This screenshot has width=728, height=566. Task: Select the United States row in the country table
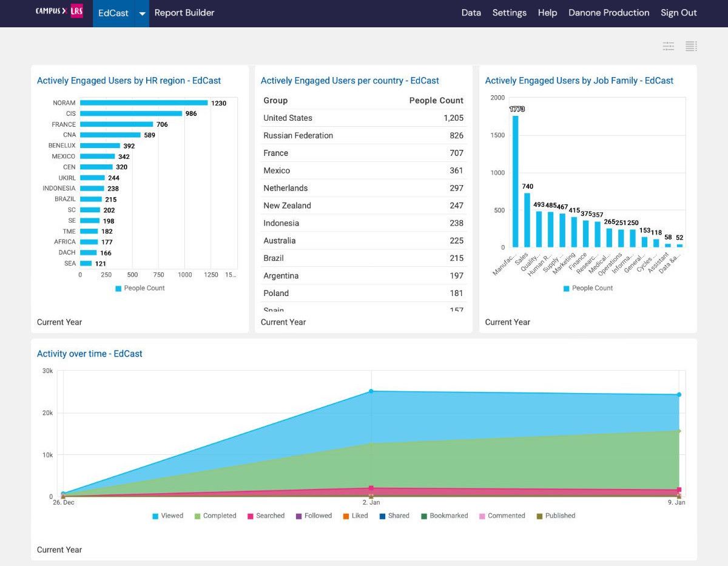(363, 118)
